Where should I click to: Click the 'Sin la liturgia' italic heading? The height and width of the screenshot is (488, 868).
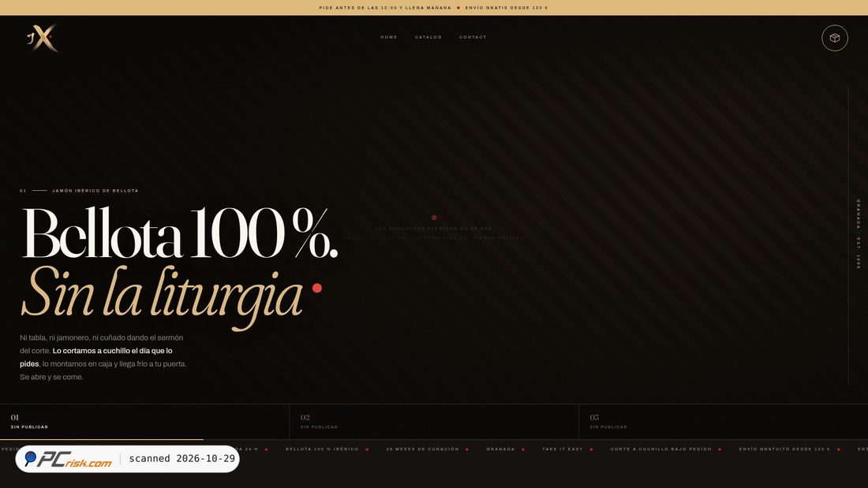click(x=162, y=298)
